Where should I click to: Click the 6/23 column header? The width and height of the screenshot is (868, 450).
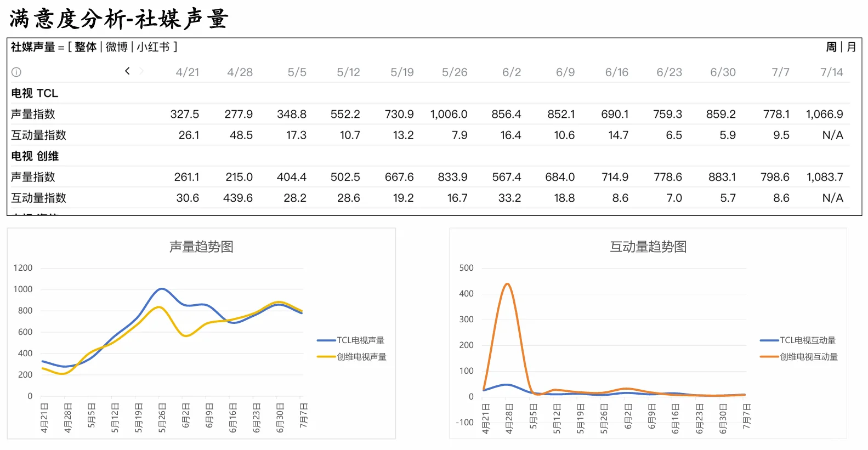[x=670, y=72]
